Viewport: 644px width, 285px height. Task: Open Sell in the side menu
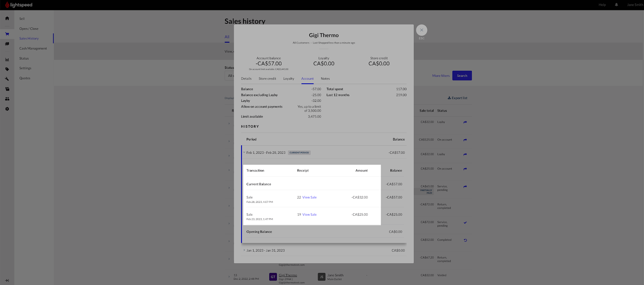pyautogui.click(x=22, y=19)
